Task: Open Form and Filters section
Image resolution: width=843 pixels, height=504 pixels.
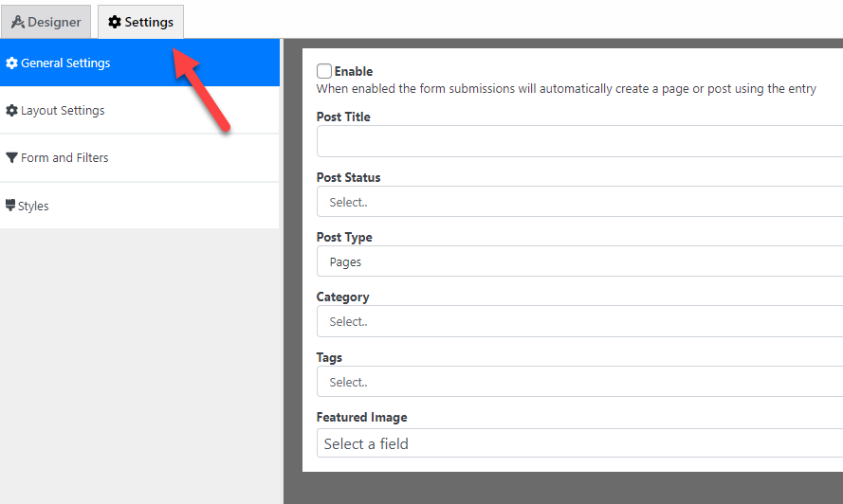Action: (139, 157)
